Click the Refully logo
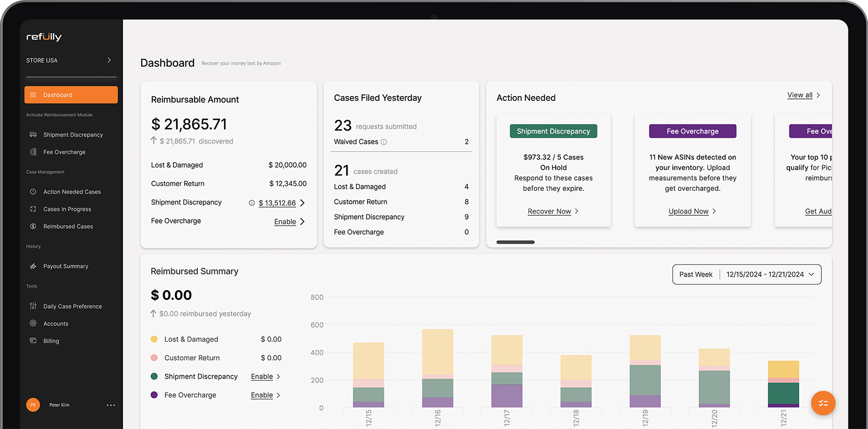The image size is (868, 429). [44, 36]
